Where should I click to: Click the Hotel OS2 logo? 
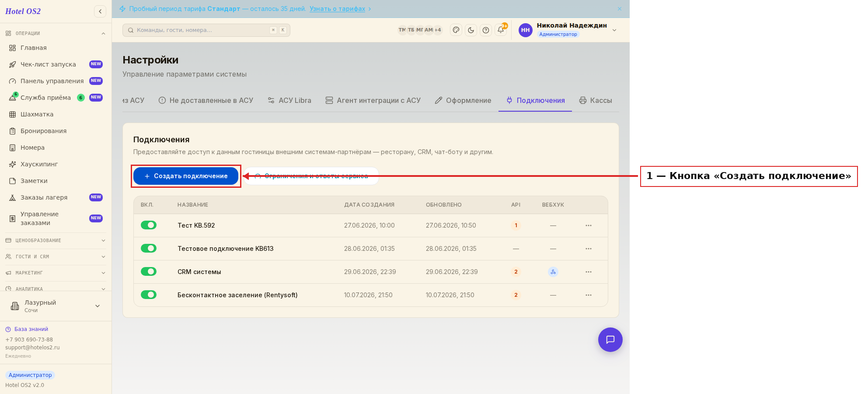(x=23, y=11)
